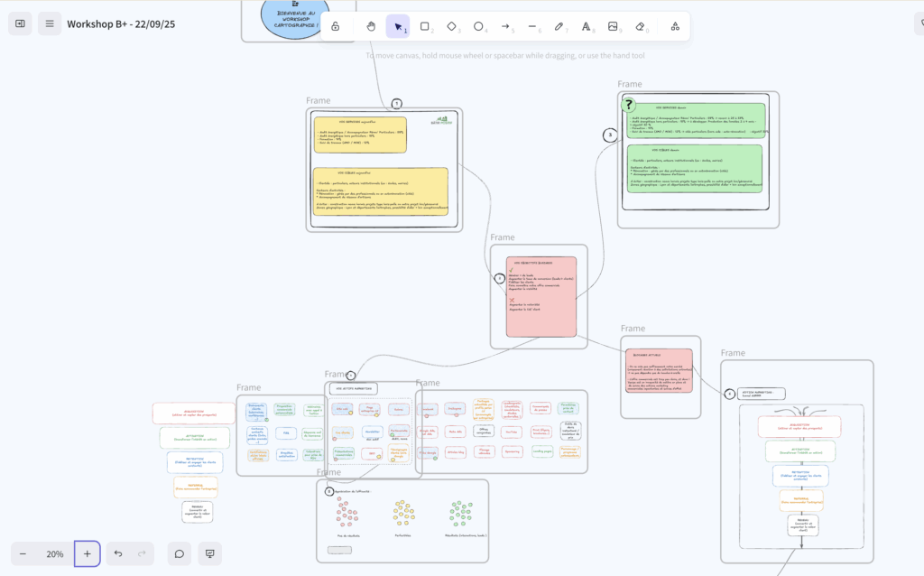Toggle the left sidebar panel
The height and width of the screenshot is (576, 924).
(x=20, y=23)
